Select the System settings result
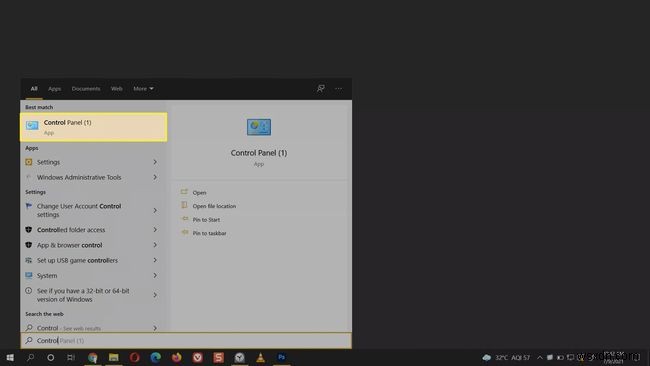The width and height of the screenshot is (650, 366). pyautogui.click(x=94, y=276)
